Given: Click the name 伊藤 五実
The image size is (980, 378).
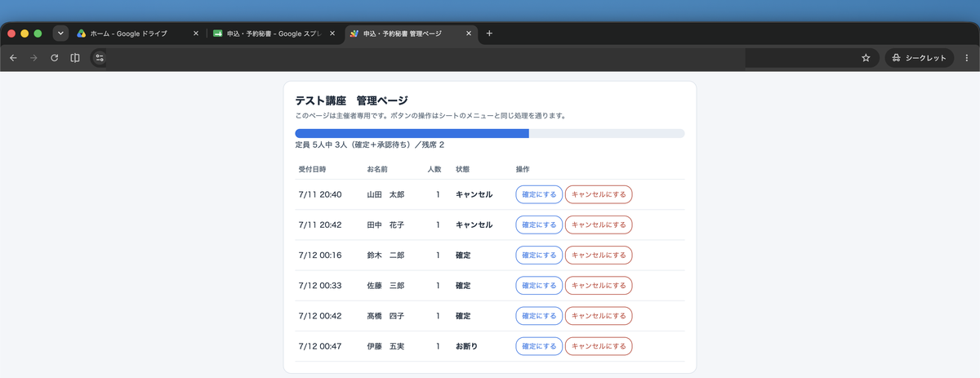Looking at the screenshot, I should click(x=385, y=346).
